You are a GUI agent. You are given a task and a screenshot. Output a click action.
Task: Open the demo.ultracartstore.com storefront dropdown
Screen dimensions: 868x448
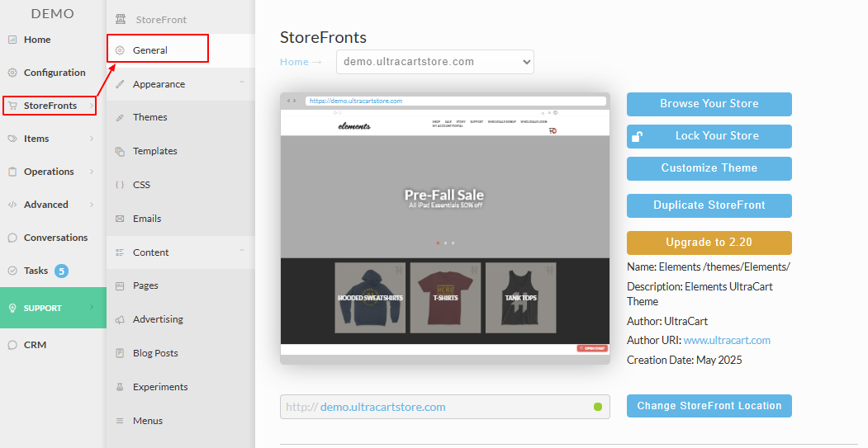click(435, 62)
